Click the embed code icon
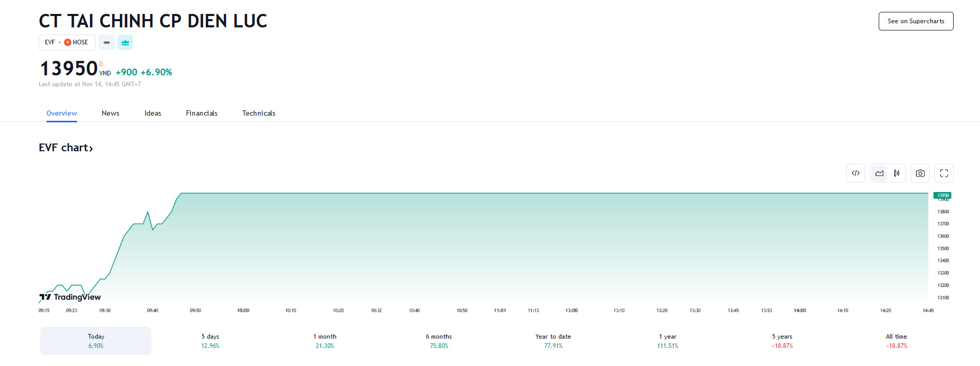 [x=855, y=173]
